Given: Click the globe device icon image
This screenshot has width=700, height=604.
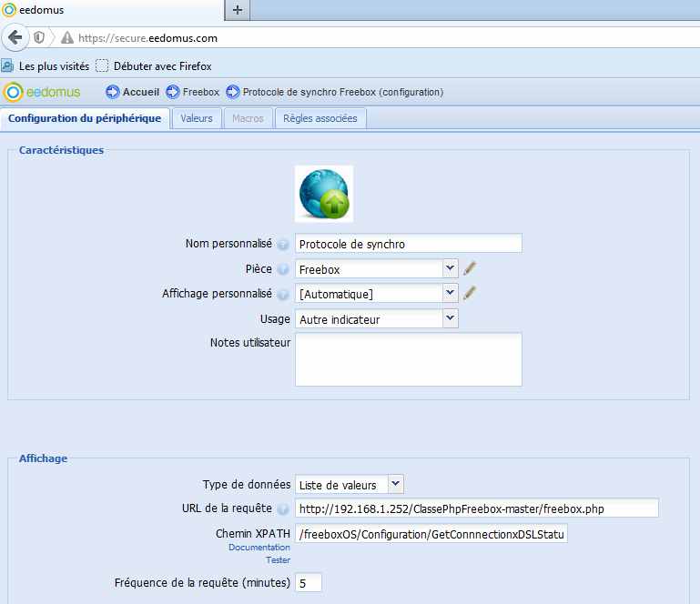Looking at the screenshot, I should [324, 194].
